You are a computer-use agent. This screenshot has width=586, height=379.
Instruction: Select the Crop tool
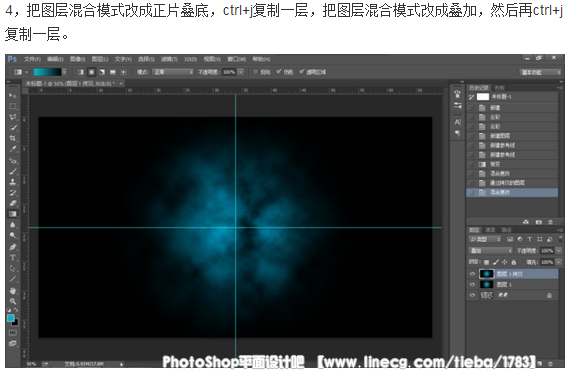(13, 138)
